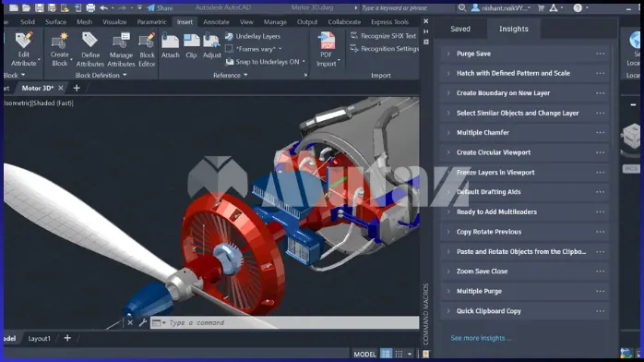The height and width of the screenshot is (362, 644).
Task: Open a file with the Open folder icon
Action: pos(26,7)
